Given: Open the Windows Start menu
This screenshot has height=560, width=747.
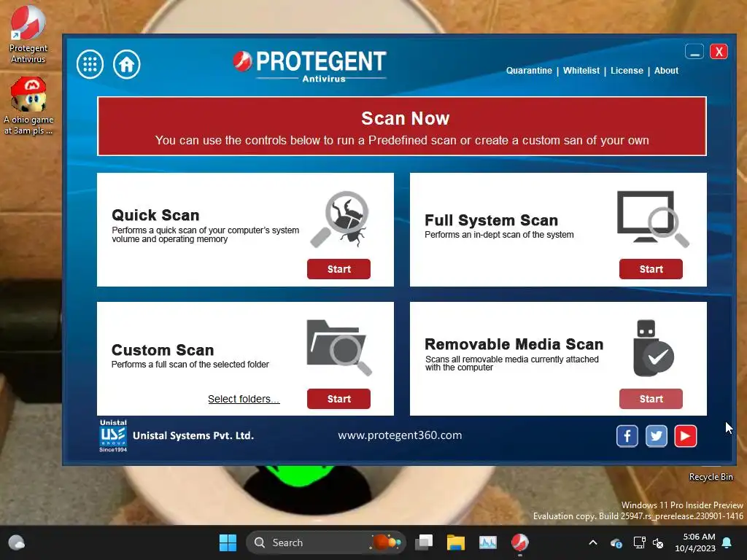Looking at the screenshot, I should 228,542.
